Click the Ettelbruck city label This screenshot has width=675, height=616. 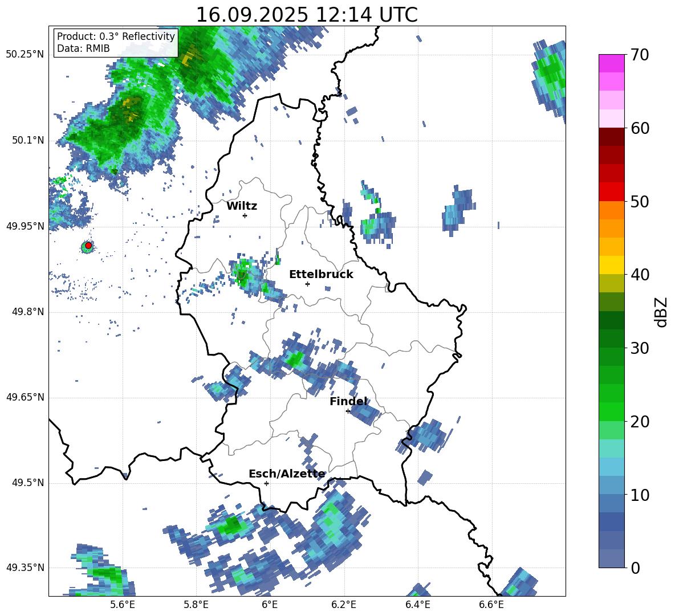point(321,275)
